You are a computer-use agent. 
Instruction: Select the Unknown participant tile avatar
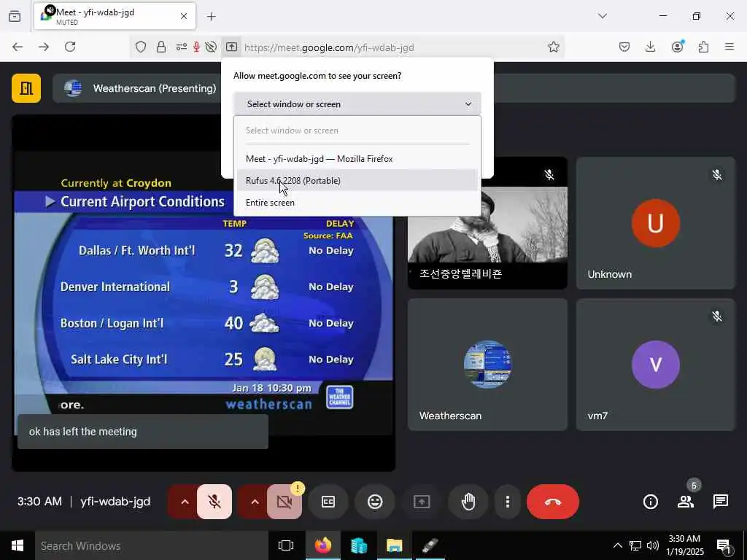[656, 223]
